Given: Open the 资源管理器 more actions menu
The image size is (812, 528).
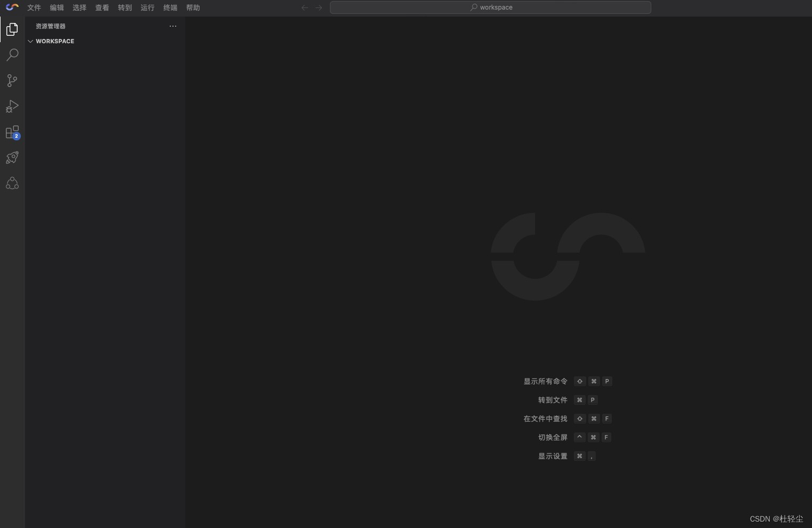Looking at the screenshot, I should tap(173, 26).
